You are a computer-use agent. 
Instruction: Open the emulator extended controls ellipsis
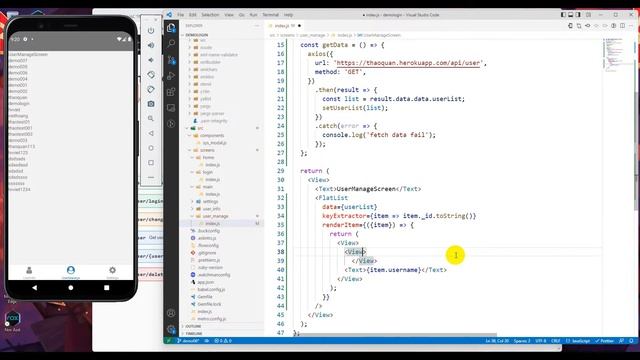(x=151, y=177)
